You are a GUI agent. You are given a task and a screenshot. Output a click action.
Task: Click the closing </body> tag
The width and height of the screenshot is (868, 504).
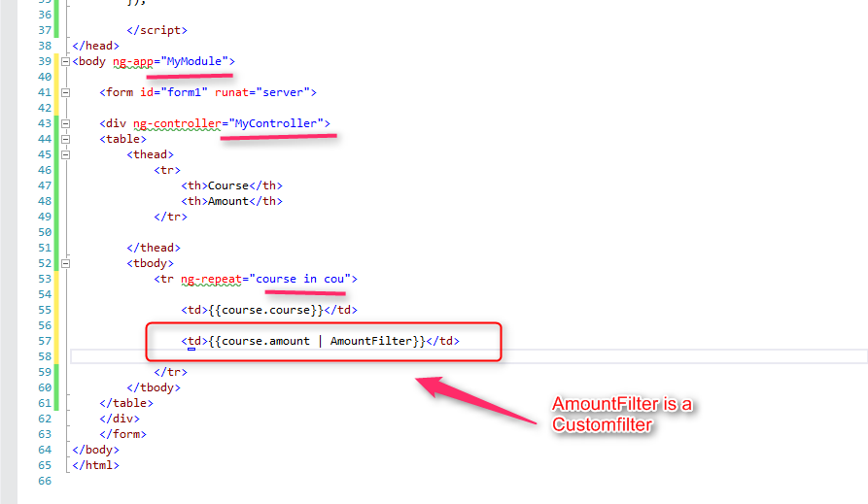click(96, 450)
